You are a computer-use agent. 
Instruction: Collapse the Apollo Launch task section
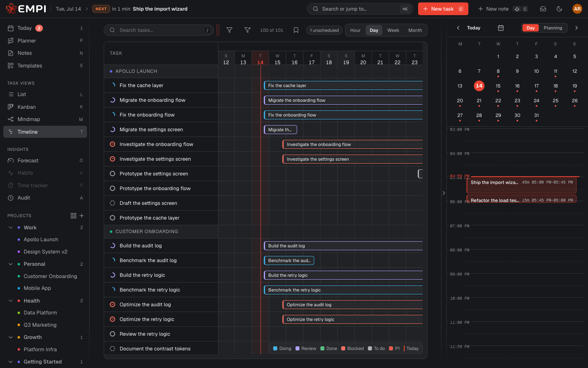tap(161, 71)
